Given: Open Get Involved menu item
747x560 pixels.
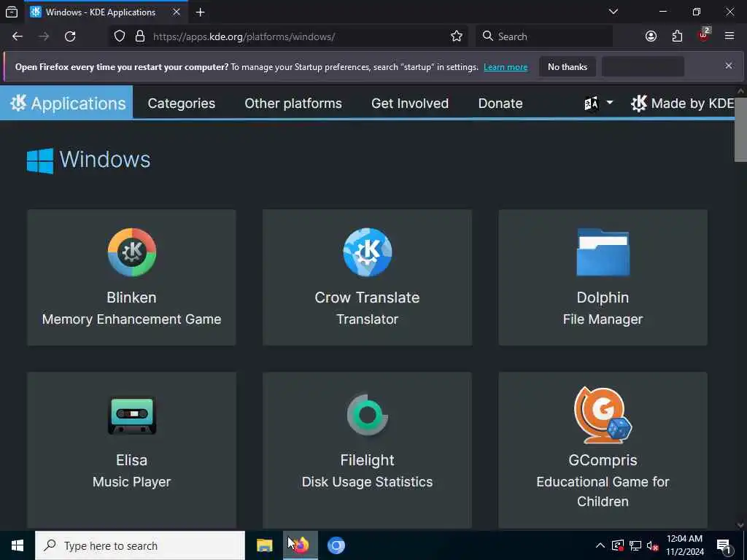Looking at the screenshot, I should click(x=410, y=104).
